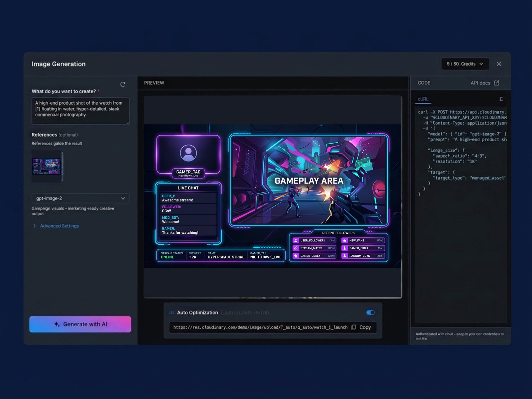Close the Image Generation dialog
Viewport: 532px width, 399px height.
(x=499, y=64)
